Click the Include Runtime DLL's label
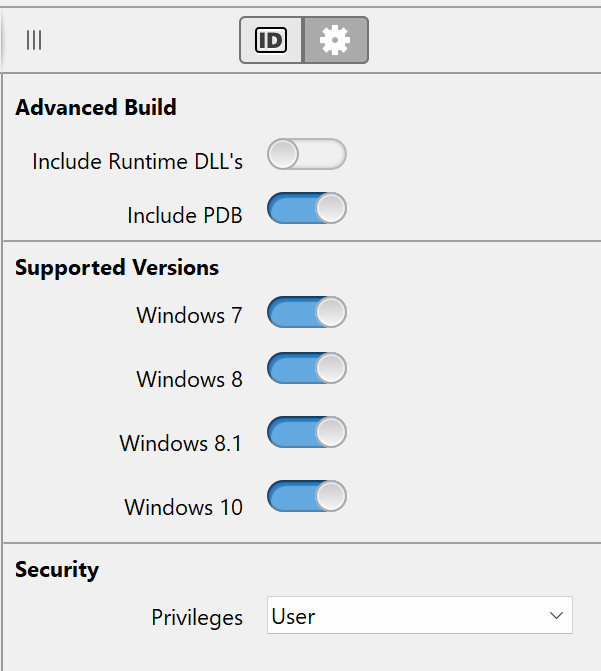 137,162
